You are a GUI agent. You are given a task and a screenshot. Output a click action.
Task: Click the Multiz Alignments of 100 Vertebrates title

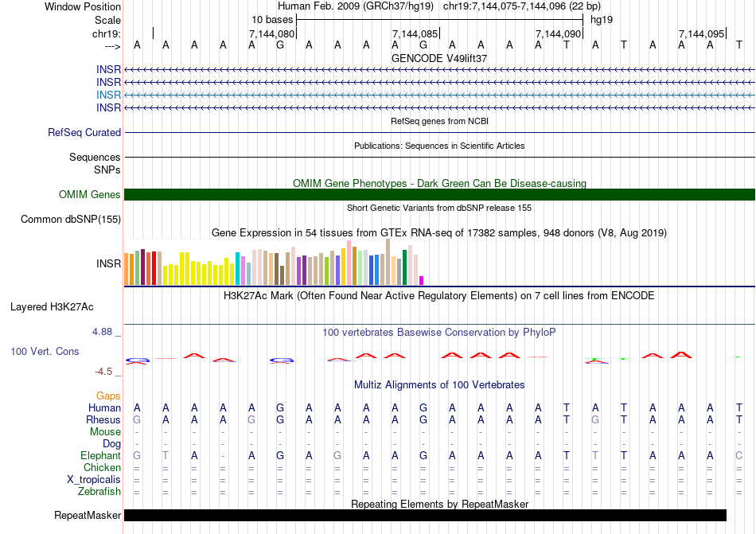point(439,384)
